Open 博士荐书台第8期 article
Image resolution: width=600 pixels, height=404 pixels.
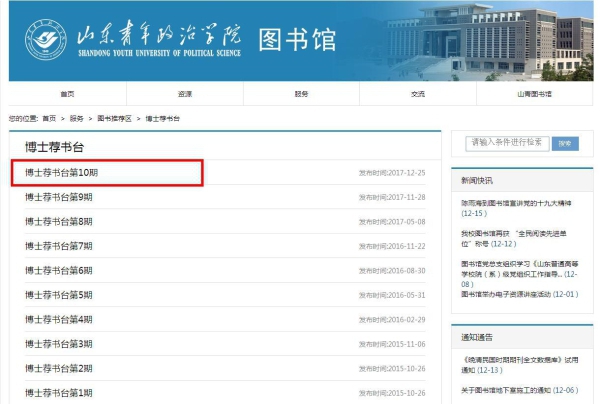(x=59, y=221)
